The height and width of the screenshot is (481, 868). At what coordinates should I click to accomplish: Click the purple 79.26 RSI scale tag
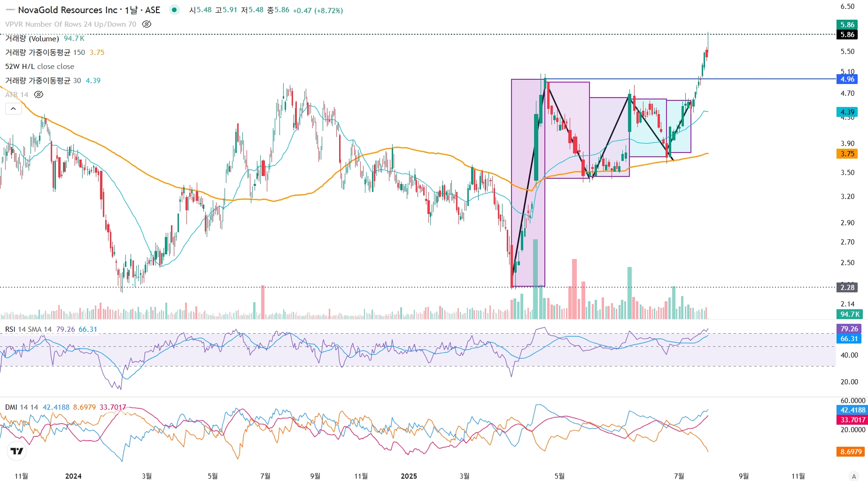pos(849,328)
